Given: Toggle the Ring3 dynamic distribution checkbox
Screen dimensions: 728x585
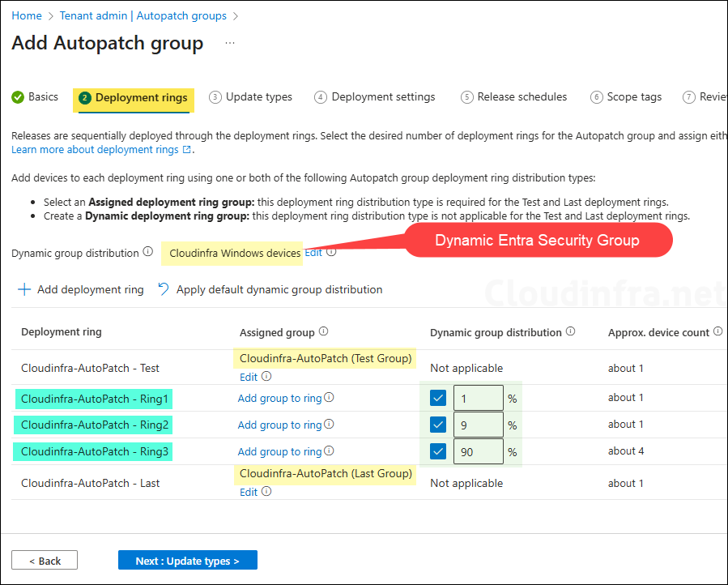Looking at the screenshot, I should pyautogui.click(x=438, y=451).
